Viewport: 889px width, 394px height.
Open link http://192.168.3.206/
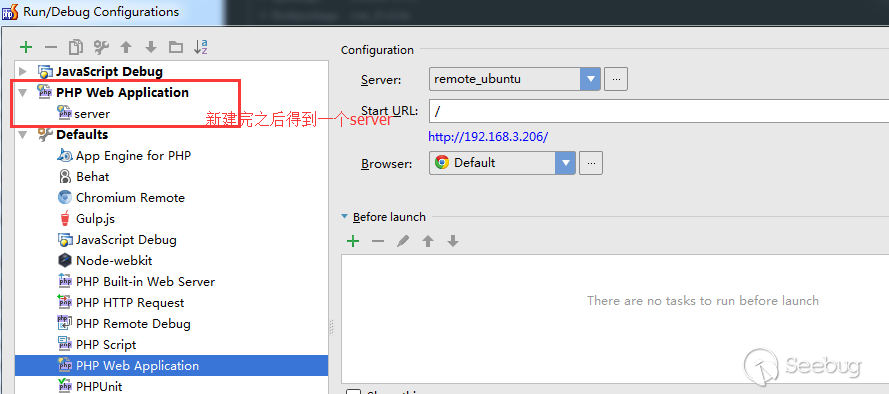pyautogui.click(x=488, y=137)
